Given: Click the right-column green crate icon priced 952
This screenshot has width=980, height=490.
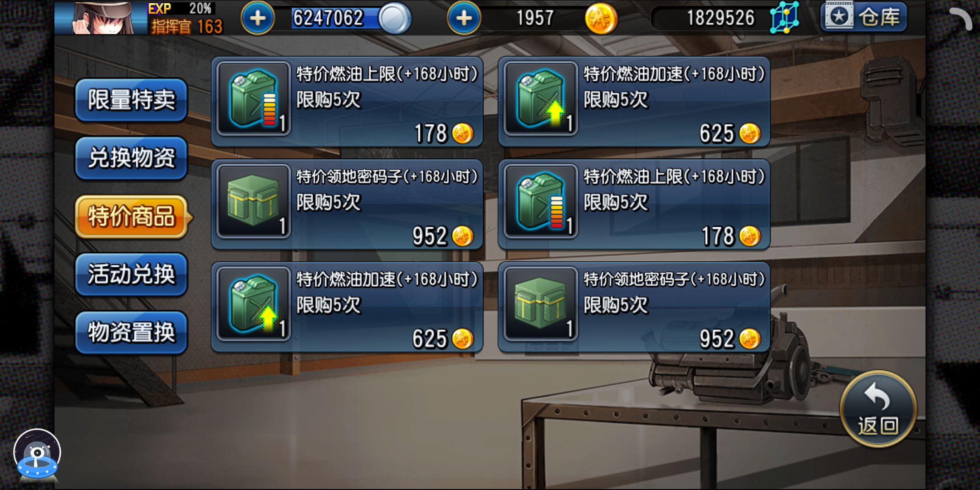Looking at the screenshot, I should 540,304.
